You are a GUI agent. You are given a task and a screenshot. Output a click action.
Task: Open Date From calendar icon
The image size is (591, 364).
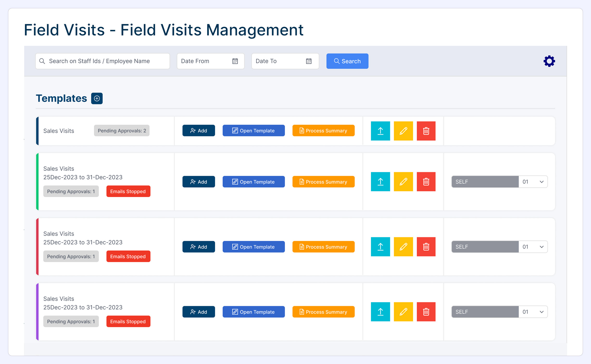click(235, 61)
